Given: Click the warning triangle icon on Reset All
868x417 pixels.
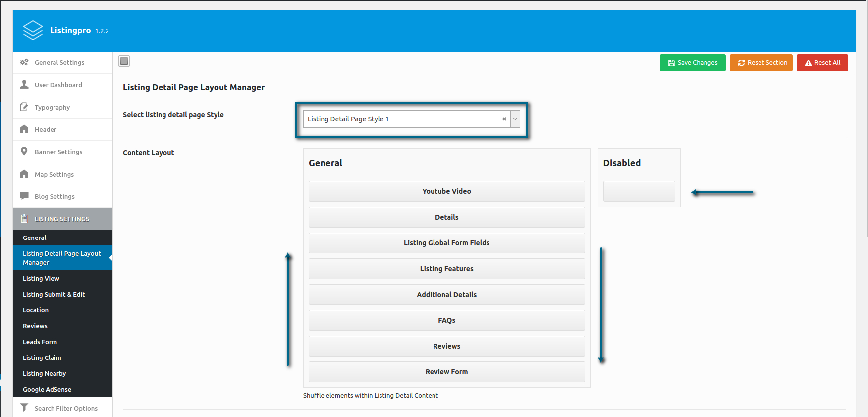Looking at the screenshot, I should [808, 63].
